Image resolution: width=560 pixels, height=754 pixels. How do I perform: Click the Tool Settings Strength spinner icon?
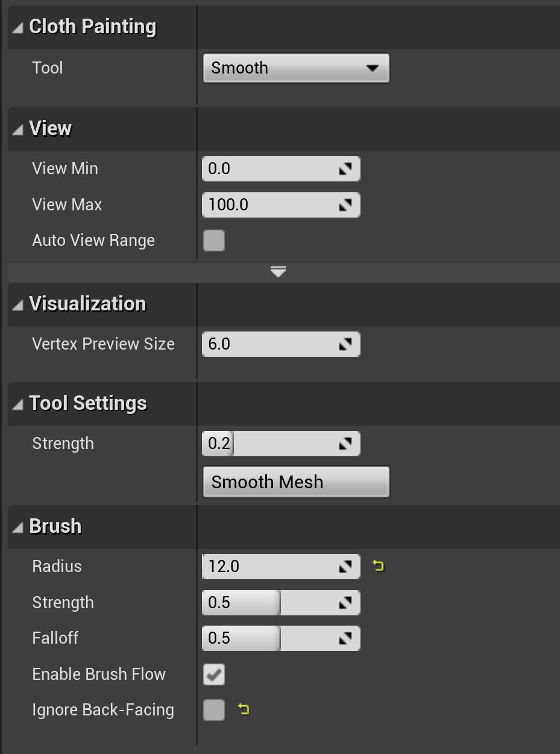click(x=345, y=444)
